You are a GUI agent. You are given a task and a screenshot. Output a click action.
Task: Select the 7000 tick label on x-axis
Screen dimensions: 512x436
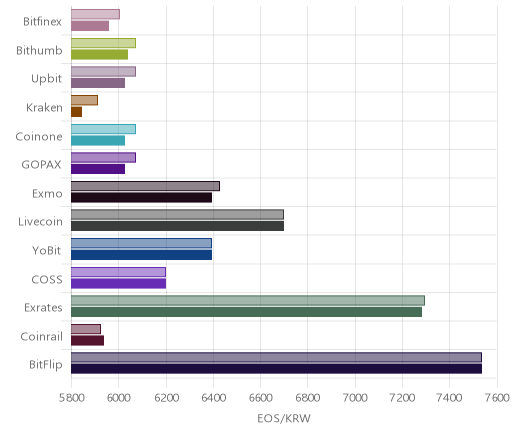(355, 398)
